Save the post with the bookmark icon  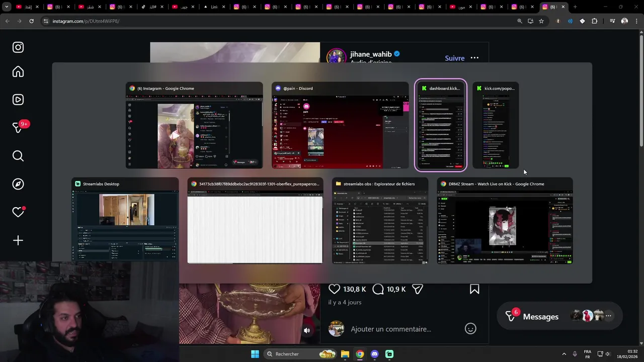474,289
